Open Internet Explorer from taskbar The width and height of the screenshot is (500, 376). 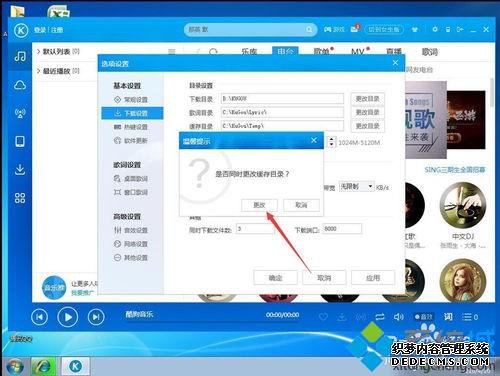44,366
